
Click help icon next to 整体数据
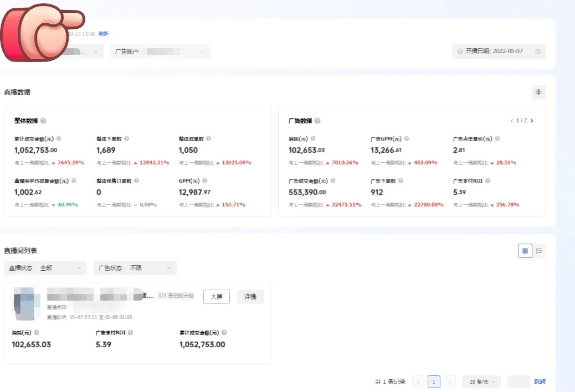click(43, 121)
